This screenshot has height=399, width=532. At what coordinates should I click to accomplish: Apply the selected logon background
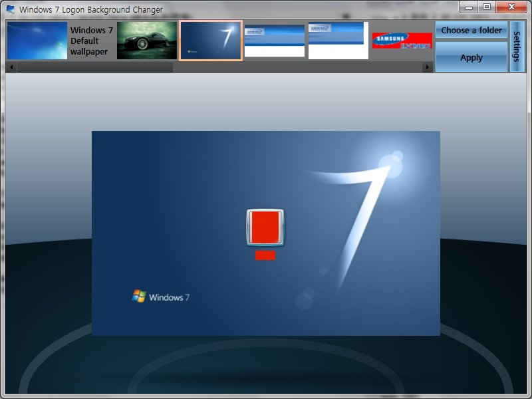tap(471, 57)
